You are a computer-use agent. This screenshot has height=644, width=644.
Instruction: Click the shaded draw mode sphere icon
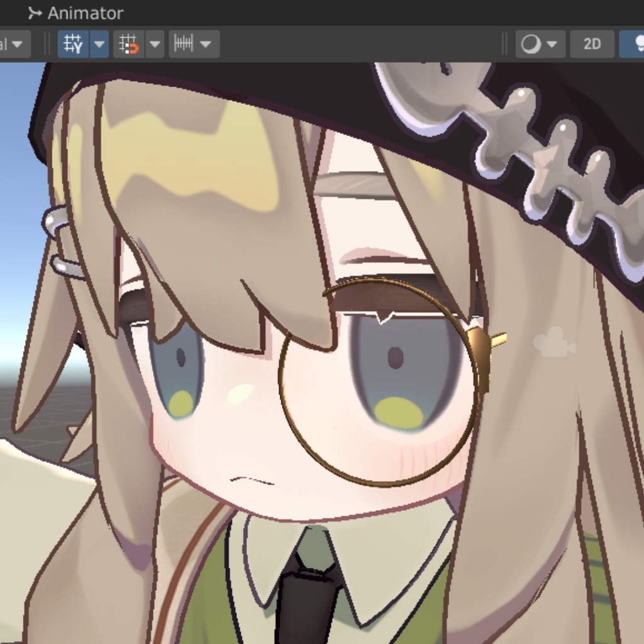[531, 44]
